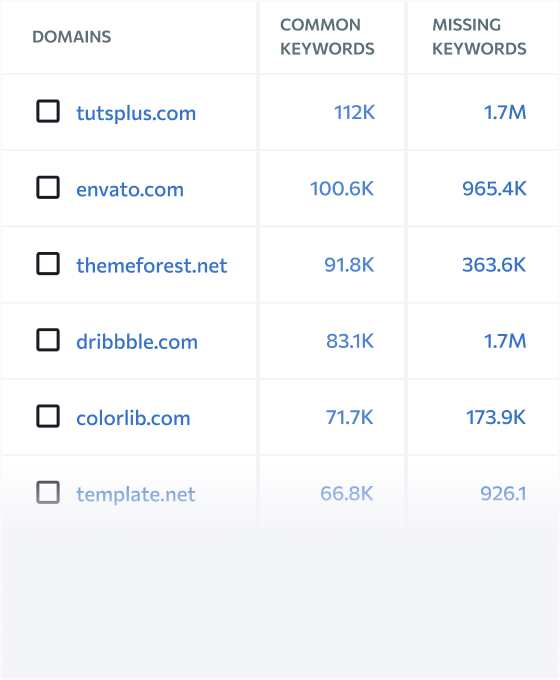This screenshot has width=560, height=680.
Task: Click the colorlib.com domain link
Action: point(133,418)
